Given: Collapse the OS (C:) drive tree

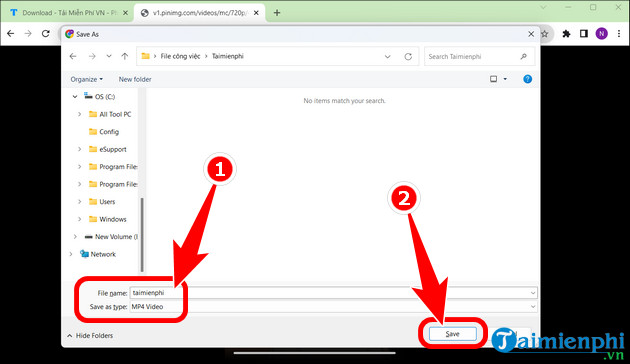Looking at the screenshot, I should point(75,96).
